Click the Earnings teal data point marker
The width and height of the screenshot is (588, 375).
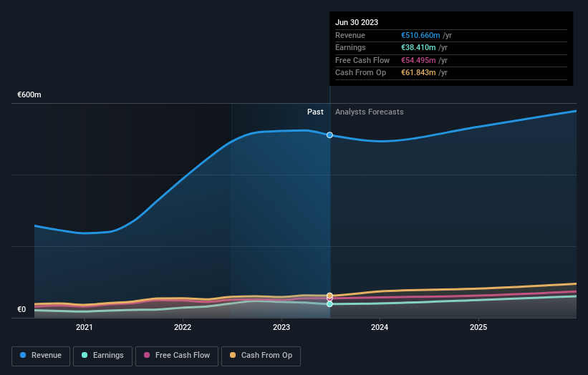pyautogui.click(x=329, y=304)
